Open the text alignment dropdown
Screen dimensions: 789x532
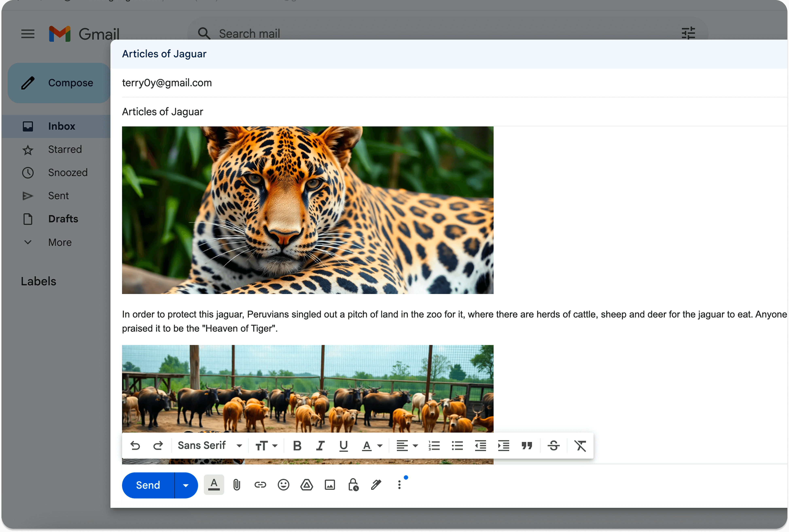(x=406, y=445)
